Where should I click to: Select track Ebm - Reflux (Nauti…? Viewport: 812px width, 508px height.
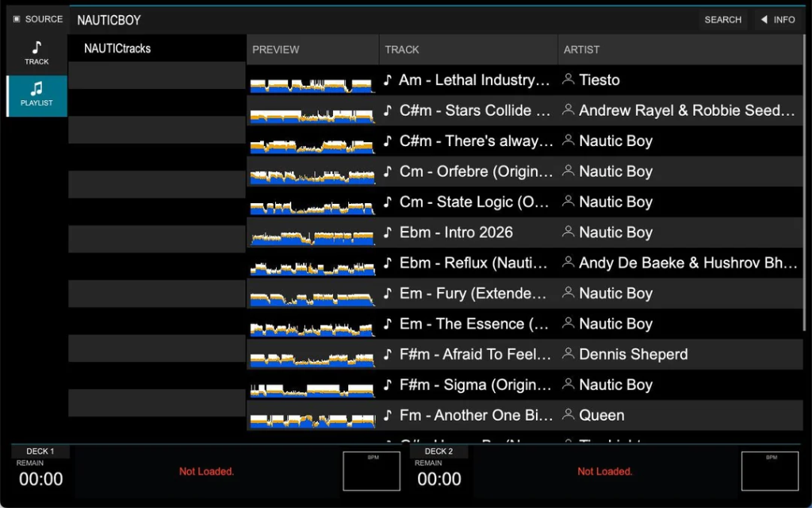(x=473, y=263)
